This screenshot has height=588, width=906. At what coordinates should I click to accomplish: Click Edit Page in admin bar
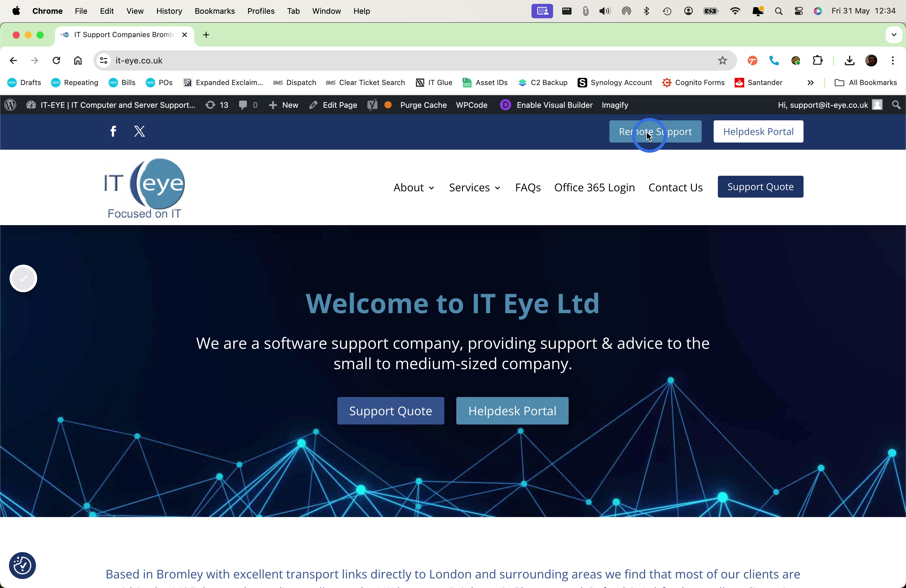coord(333,105)
